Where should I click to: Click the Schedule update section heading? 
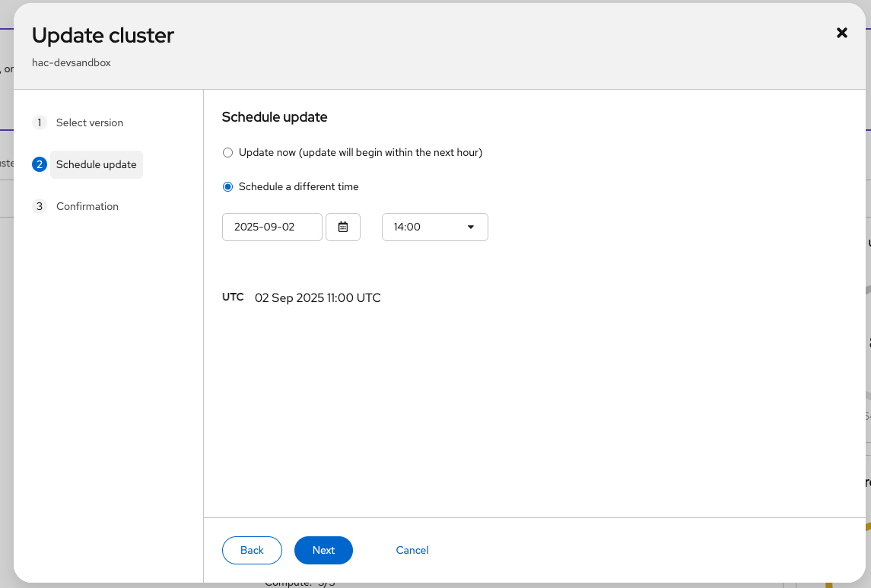point(275,117)
